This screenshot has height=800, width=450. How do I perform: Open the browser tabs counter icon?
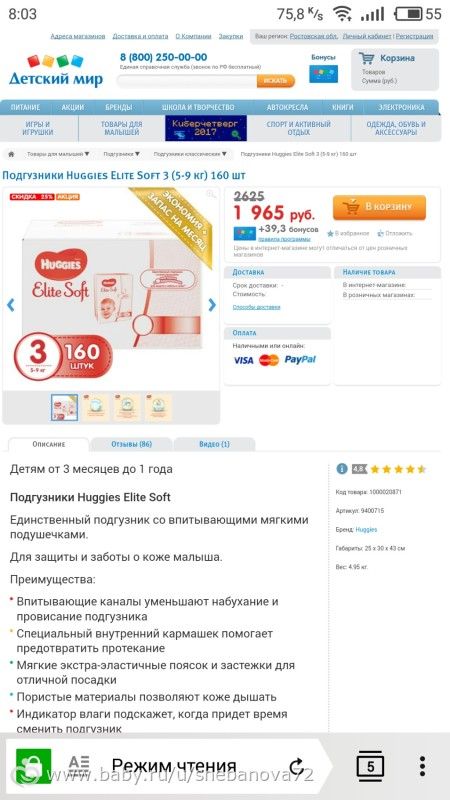(x=370, y=766)
